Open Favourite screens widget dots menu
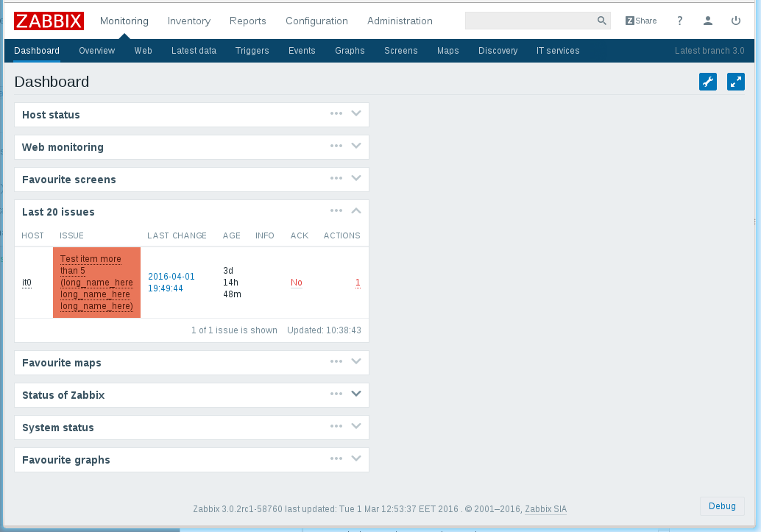This screenshot has height=532, width=761. tap(336, 179)
